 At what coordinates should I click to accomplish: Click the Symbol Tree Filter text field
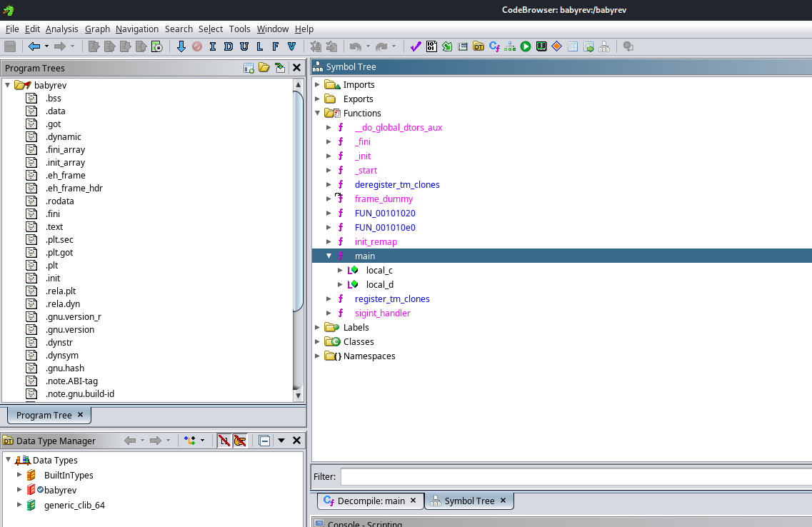pos(575,476)
